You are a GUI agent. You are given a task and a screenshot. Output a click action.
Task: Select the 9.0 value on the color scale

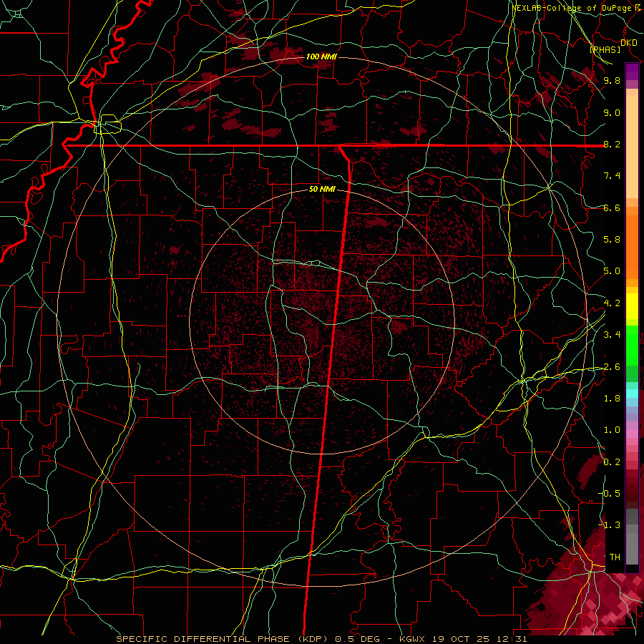click(x=612, y=112)
